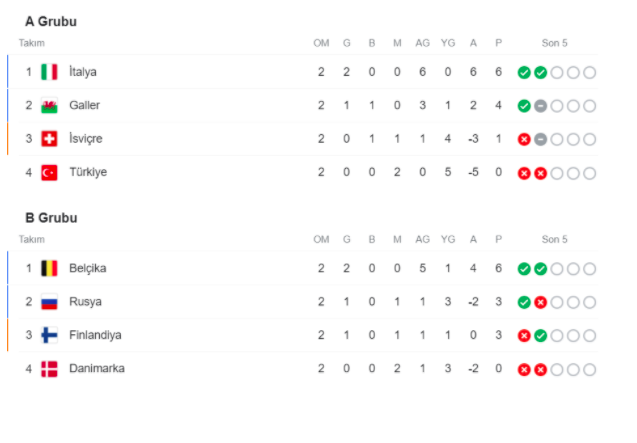Click the Switzerland flag icon
This screenshot has height=443, width=637.
coord(49,139)
